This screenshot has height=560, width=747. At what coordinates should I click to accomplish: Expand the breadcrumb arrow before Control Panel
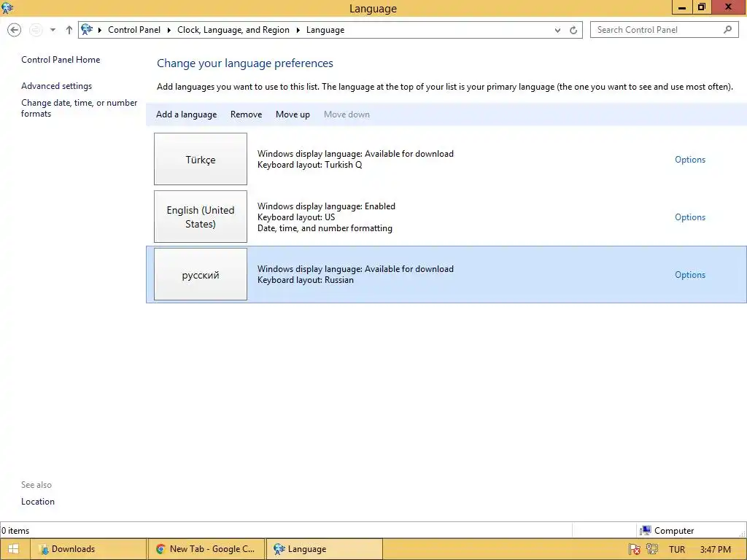99,30
